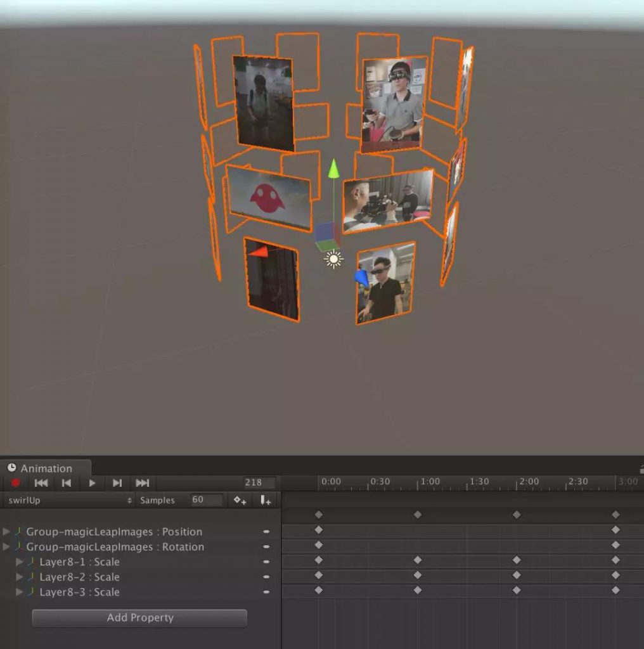
Task: Click the Add Keyframe icon
Action: (x=240, y=501)
